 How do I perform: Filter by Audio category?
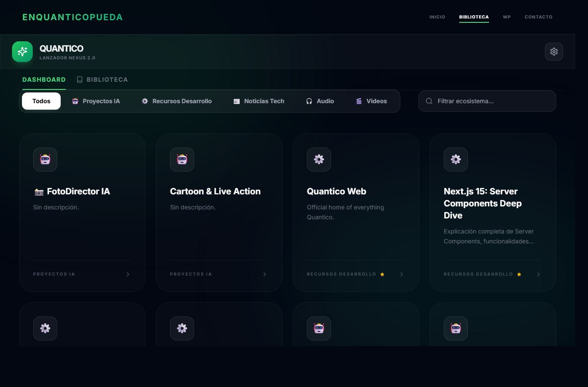pyautogui.click(x=320, y=101)
